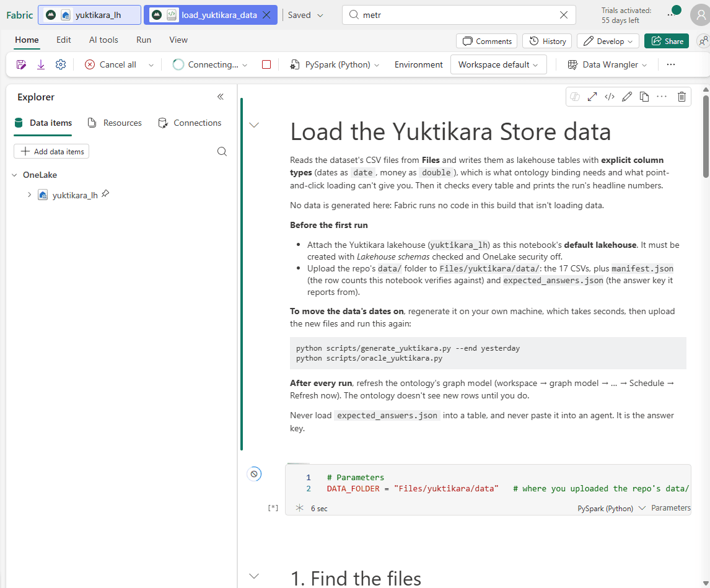The width and height of the screenshot is (710, 588).
Task: Click the Parameters tag on the code cell
Action: pyautogui.click(x=670, y=508)
